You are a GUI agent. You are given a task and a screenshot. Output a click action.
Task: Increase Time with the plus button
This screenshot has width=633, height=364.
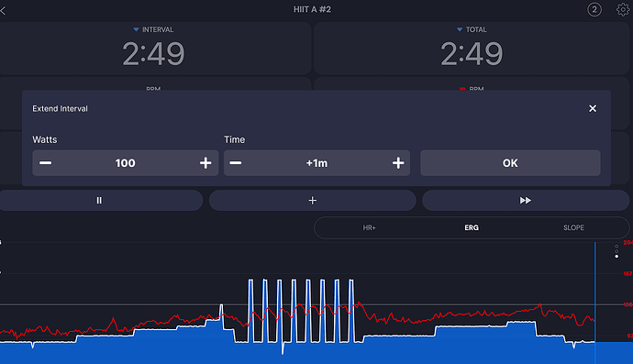pyautogui.click(x=398, y=162)
